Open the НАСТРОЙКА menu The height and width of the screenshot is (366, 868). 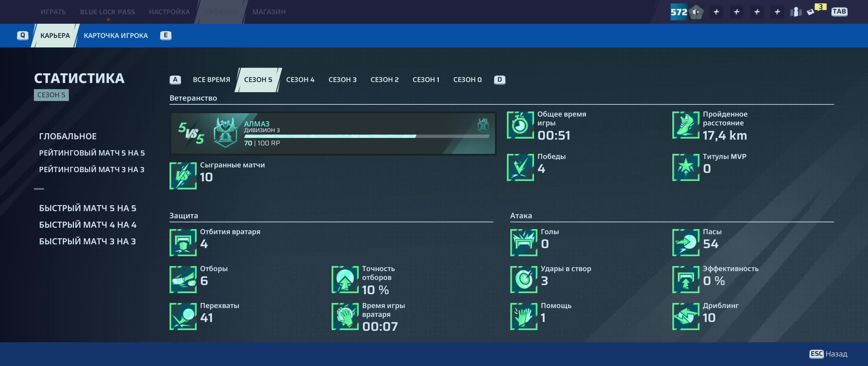click(x=170, y=12)
